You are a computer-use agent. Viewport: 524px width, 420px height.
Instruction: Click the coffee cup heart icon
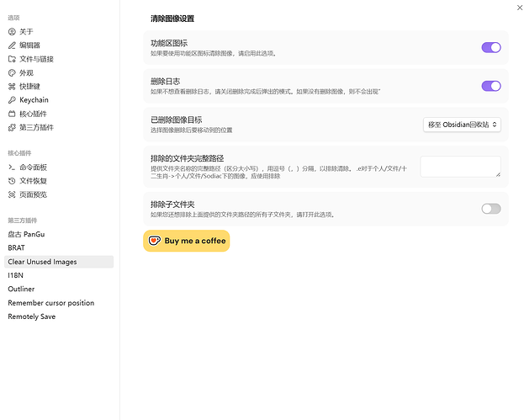click(x=155, y=241)
